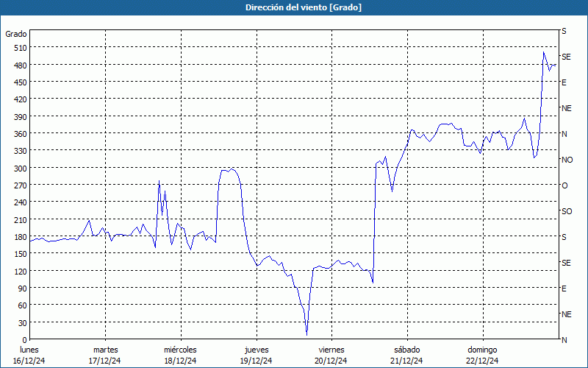Select the 0 origin label on left axis
588x368 pixels.
25,340
